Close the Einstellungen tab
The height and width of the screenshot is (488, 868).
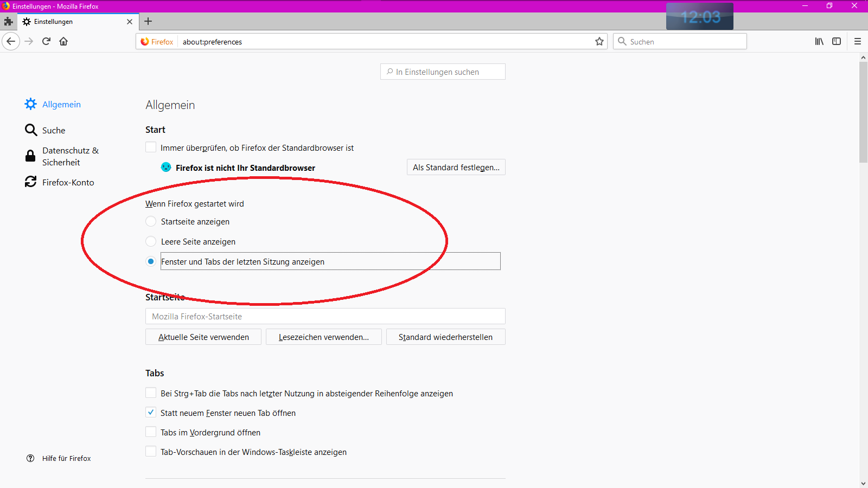click(x=130, y=22)
